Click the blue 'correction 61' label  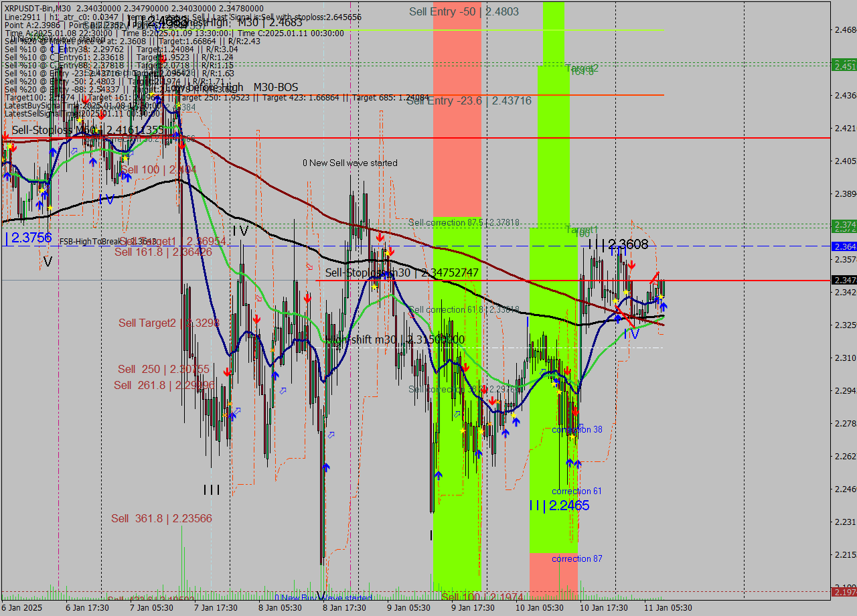click(576, 491)
